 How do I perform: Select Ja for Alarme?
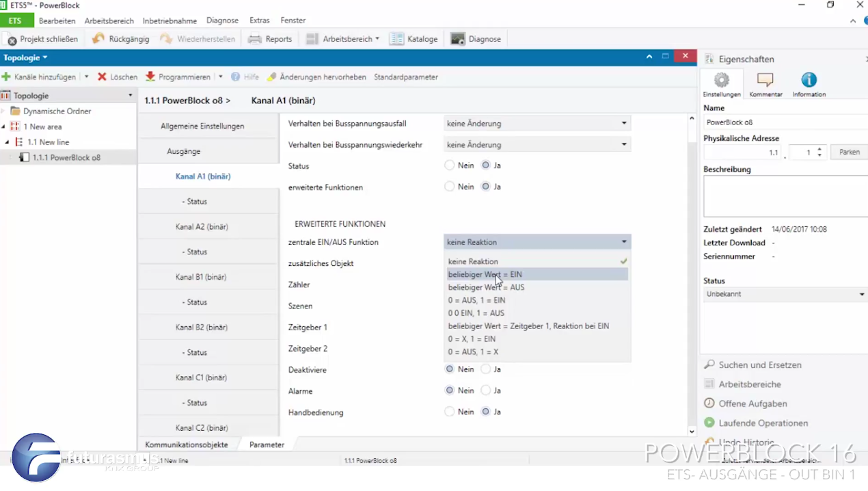tap(485, 390)
